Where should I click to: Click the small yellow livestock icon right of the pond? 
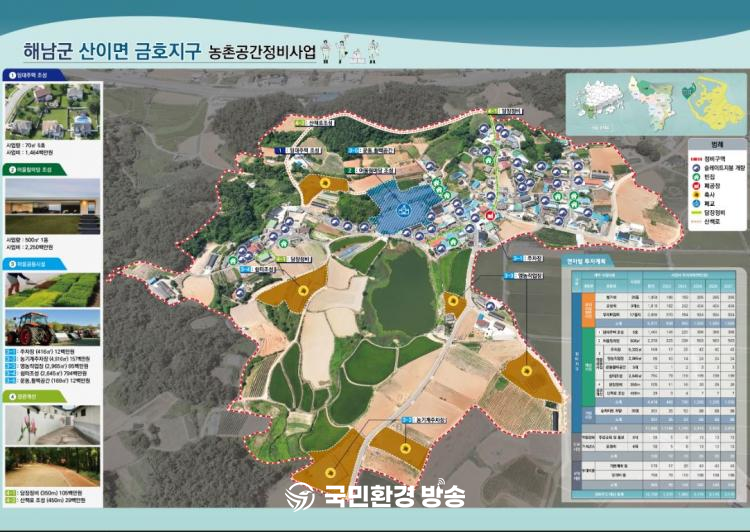pyautogui.click(x=453, y=300)
